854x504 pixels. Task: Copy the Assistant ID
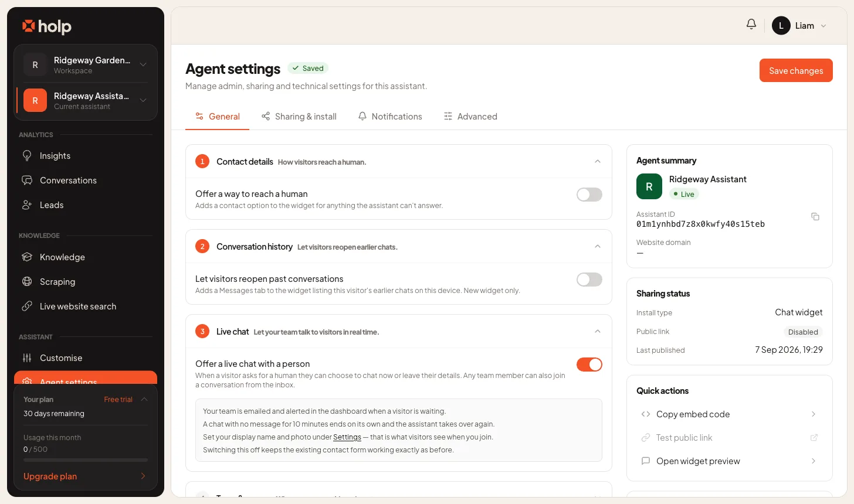(x=815, y=217)
